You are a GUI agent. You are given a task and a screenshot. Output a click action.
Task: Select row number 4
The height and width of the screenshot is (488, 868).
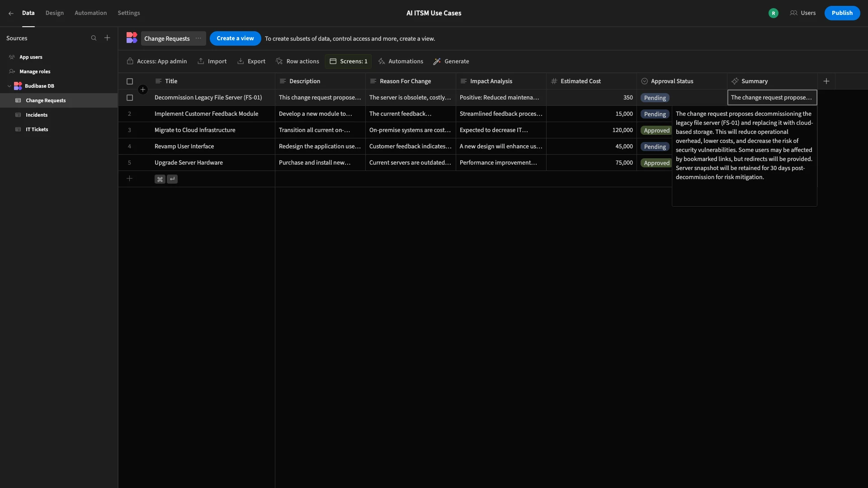point(129,147)
